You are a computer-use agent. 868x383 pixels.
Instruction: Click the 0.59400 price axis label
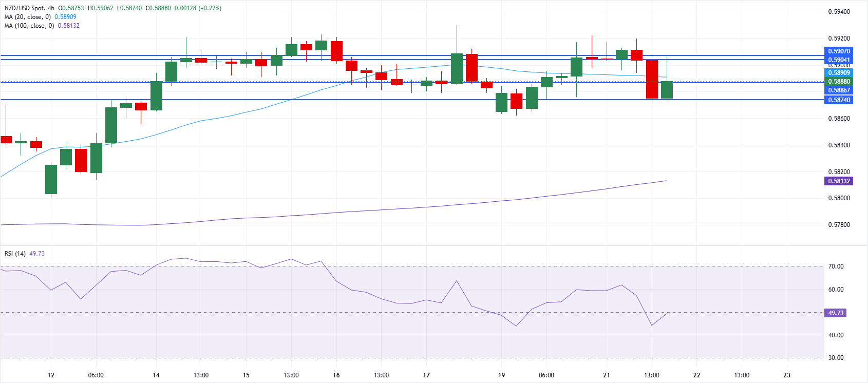[x=839, y=12]
